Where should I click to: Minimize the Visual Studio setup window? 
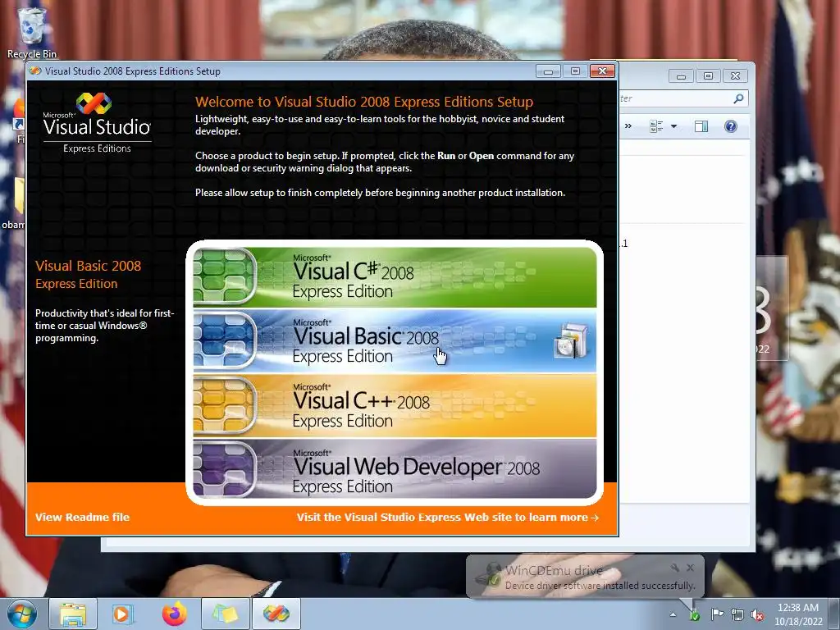click(x=548, y=71)
